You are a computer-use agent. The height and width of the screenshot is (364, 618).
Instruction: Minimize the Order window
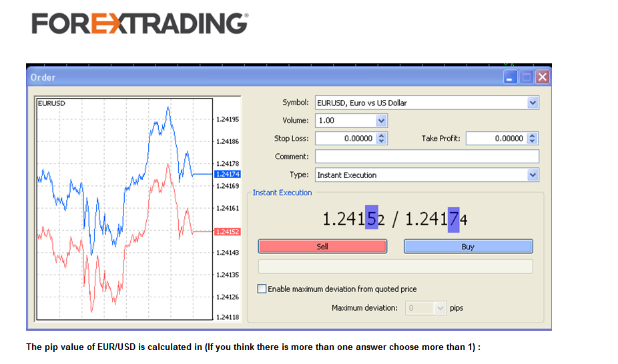511,77
